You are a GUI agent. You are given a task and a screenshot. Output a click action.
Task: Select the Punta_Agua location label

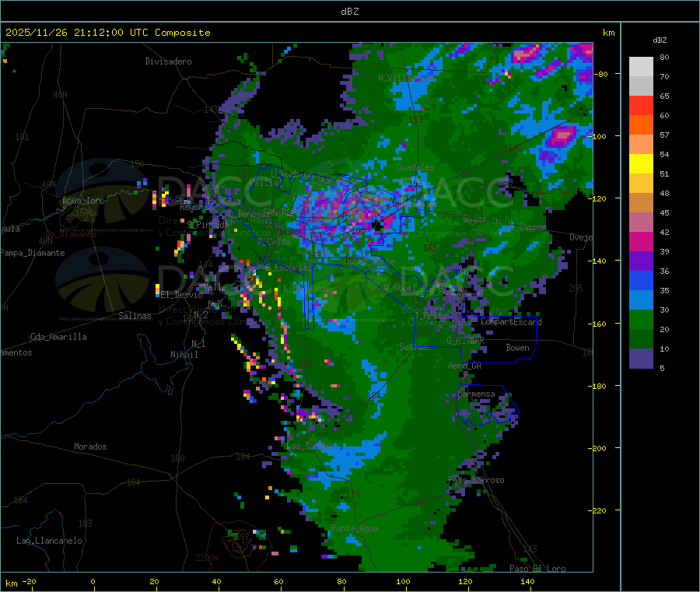[x=355, y=529]
